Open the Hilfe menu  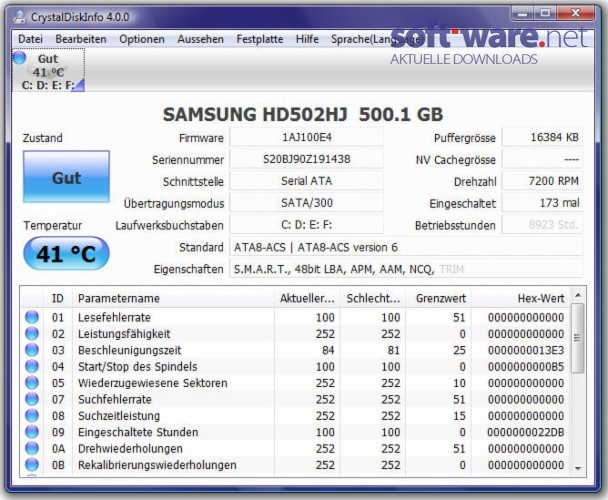(307, 39)
